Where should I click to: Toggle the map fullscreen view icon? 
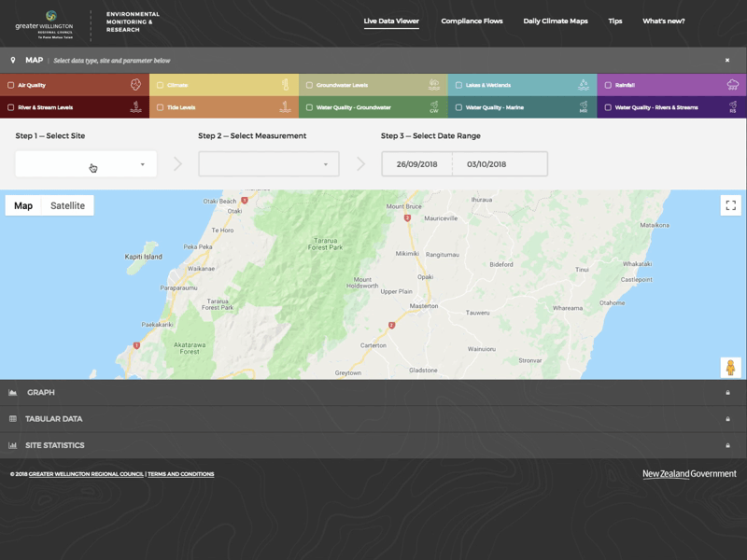point(730,205)
